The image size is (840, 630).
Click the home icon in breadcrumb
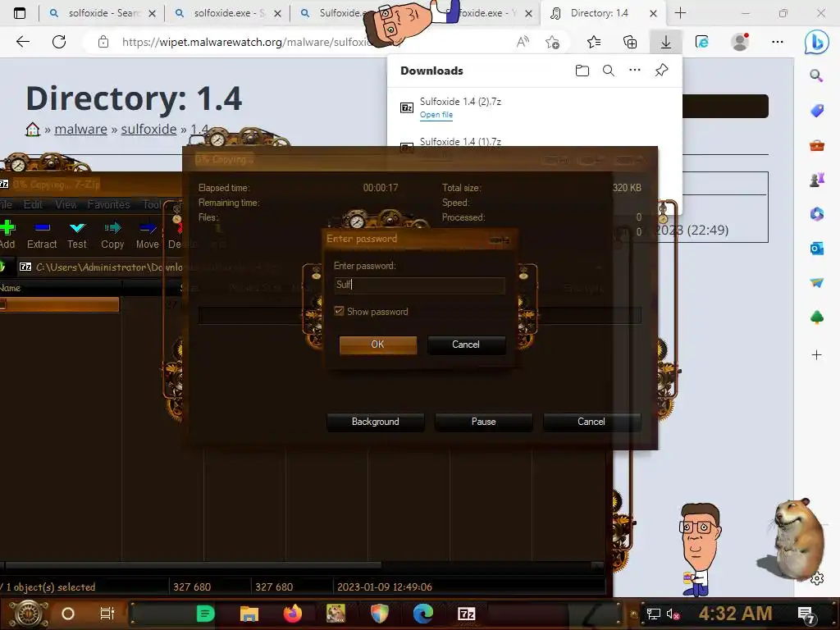point(32,129)
